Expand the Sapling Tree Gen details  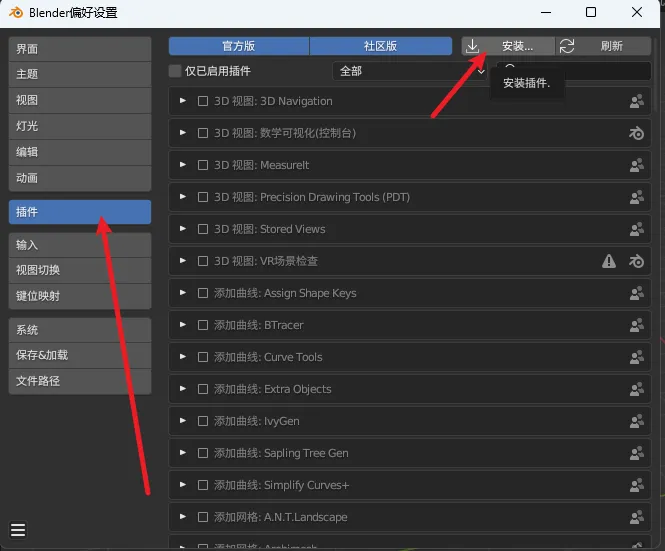(183, 453)
